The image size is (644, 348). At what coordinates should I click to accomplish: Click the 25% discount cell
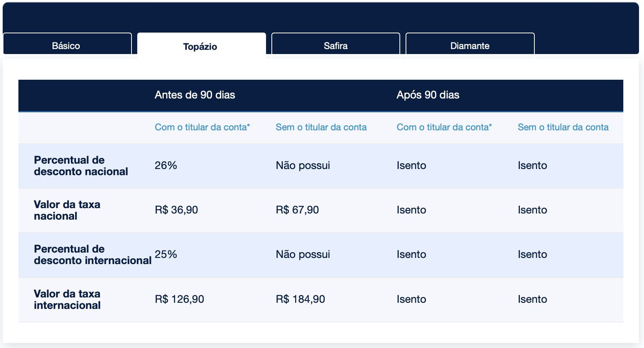click(x=166, y=254)
